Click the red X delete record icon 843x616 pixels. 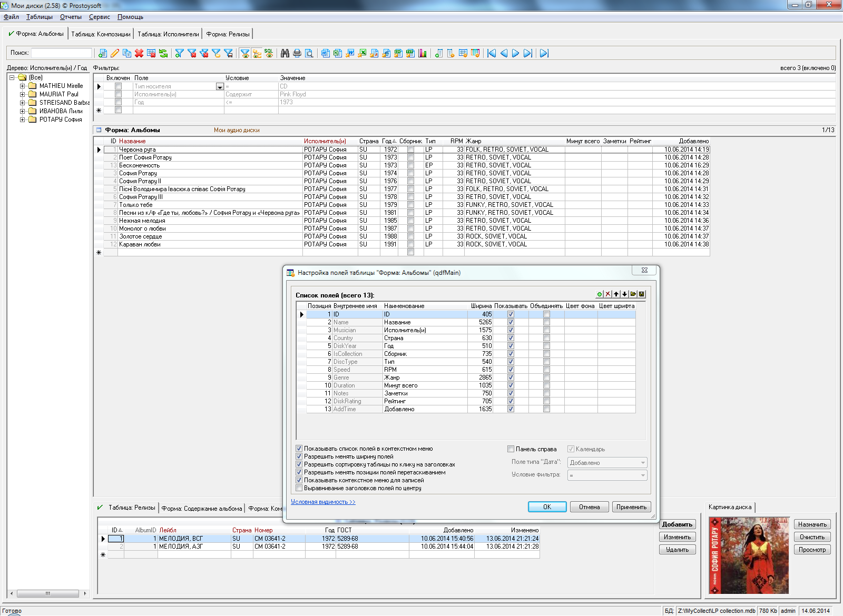tap(139, 53)
